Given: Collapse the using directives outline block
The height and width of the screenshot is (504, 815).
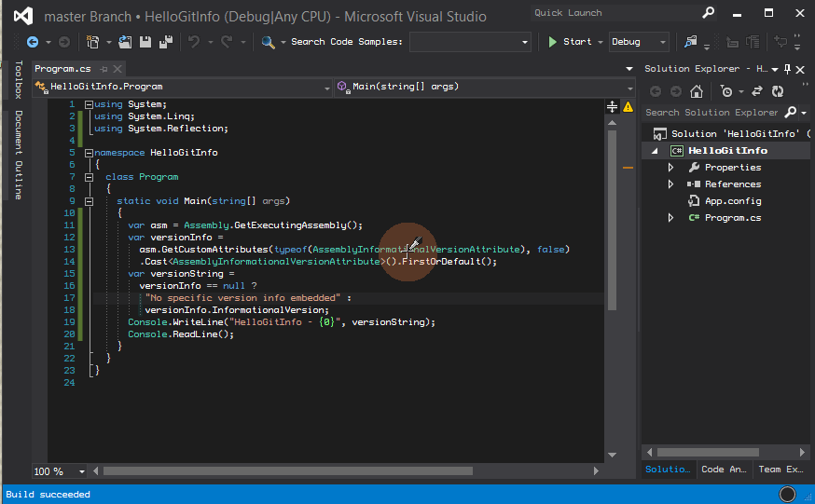Looking at the screenshot, I should (89, 104).
